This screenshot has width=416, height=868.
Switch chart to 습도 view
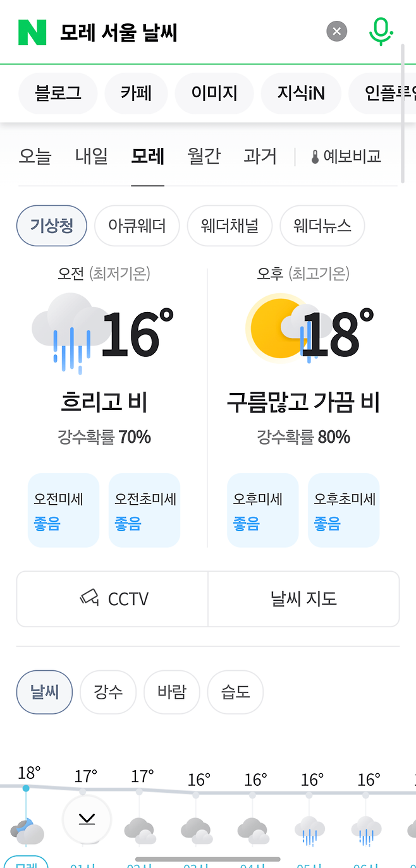pos(235,692)
